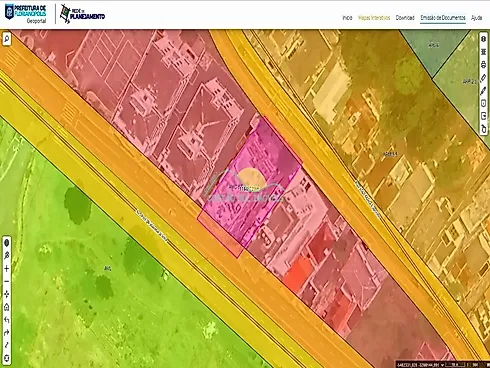Go to previous map view arrow
Screen dimensions: 490x368
tap(7, 320)
